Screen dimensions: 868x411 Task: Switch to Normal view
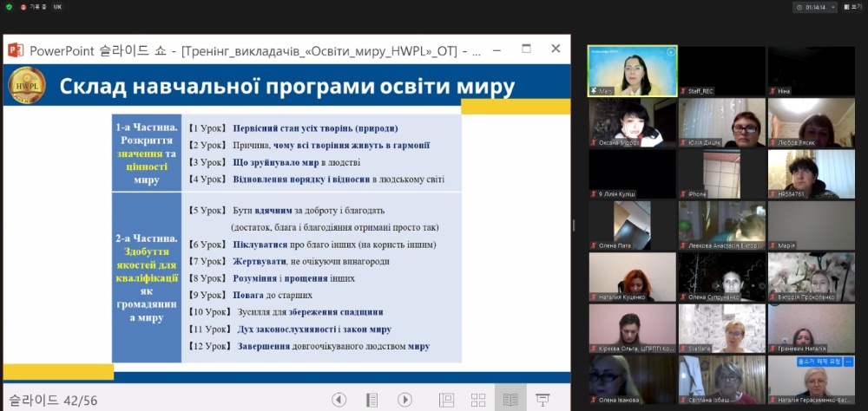[446, 400]
